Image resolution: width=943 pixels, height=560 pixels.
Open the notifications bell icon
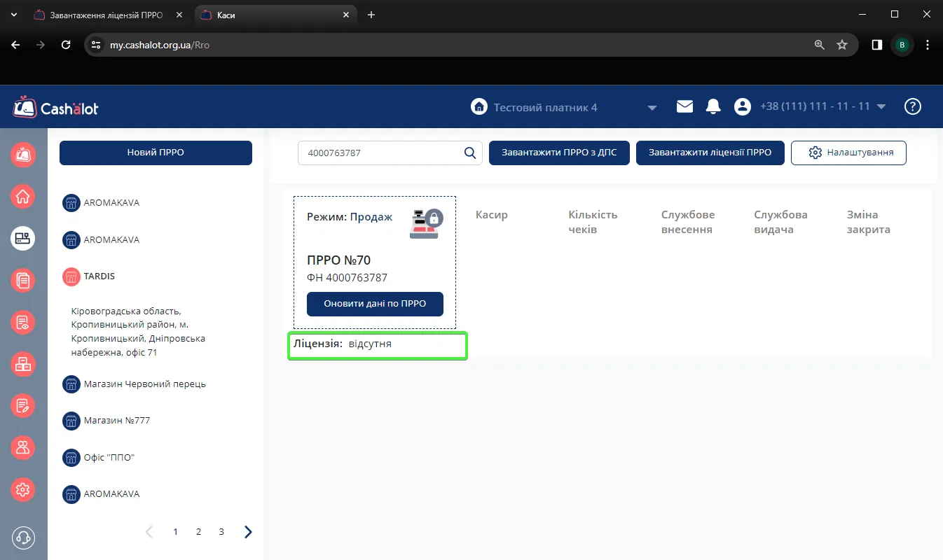[x=713, y=106]
